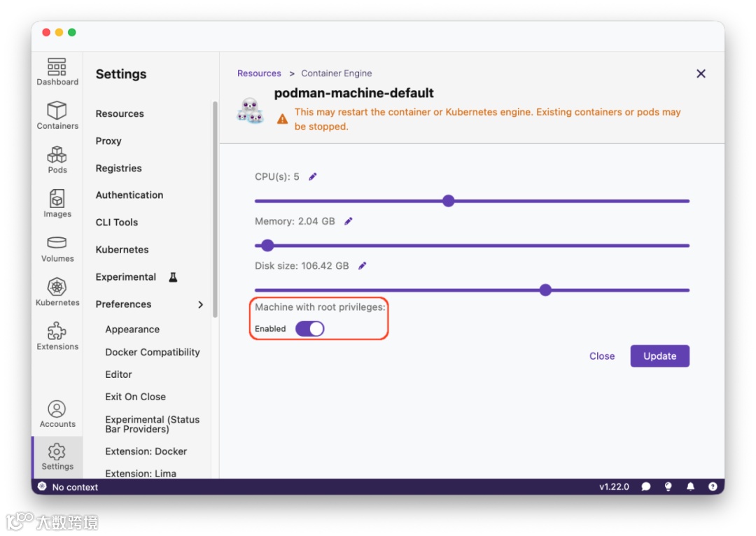Screen dimensions: 756x536
Task: Collapse the Preferences section chevron
Action: (201, 304)
